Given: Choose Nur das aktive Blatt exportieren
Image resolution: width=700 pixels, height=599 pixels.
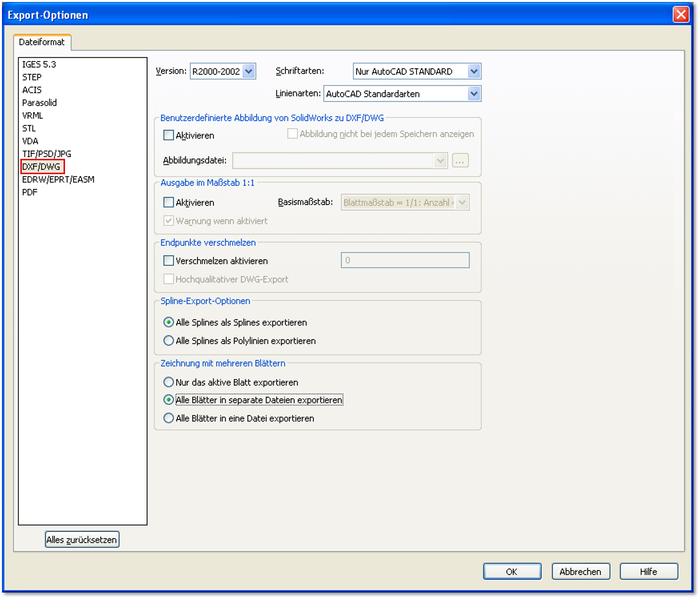Looking at the screenshot, I should pyautogui.click(x=169, y=382).
